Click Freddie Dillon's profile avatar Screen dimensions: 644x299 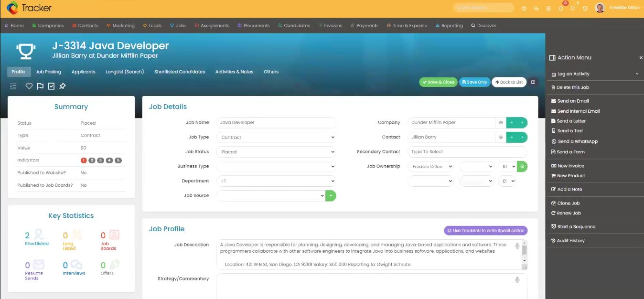tap(600, 8)
